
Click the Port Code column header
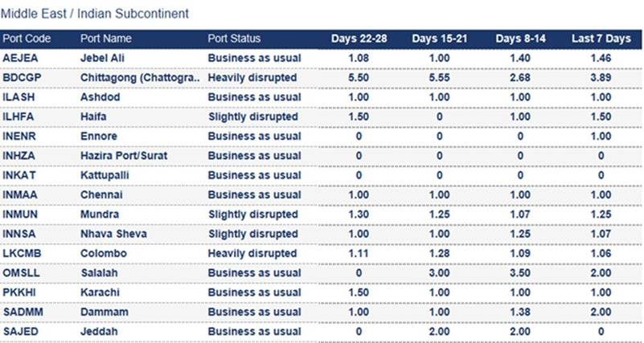tap(26, 39)
